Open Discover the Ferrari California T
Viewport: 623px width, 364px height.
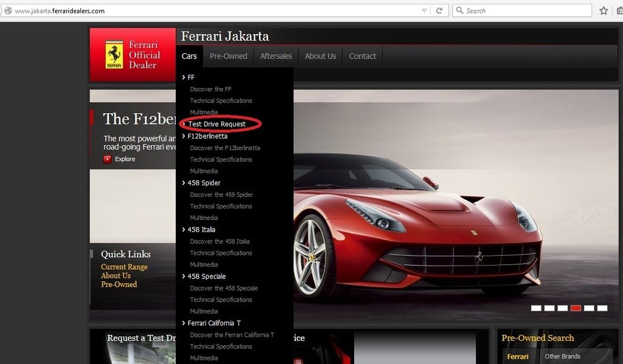(232, 335)
